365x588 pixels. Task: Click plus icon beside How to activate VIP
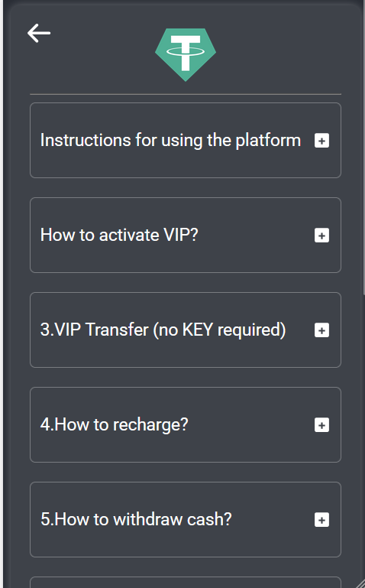(321, 236)
